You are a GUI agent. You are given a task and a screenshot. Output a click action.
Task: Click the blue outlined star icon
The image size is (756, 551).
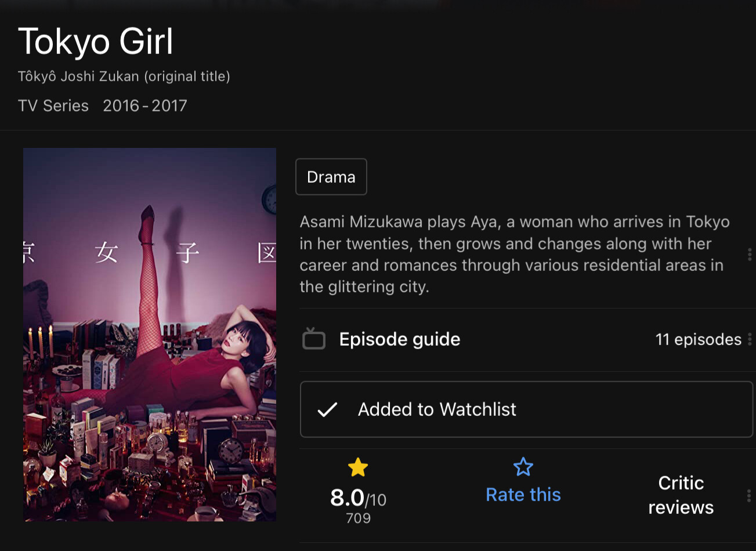pyautogui.click(x=523, y=467)
